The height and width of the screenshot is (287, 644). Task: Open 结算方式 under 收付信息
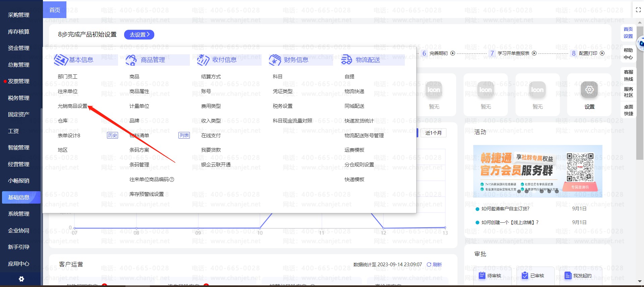(211, 77)
